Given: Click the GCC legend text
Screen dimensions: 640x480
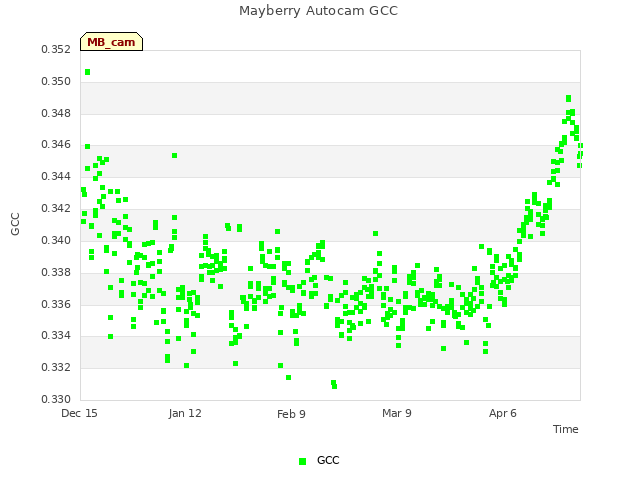Looking at the screenshot, I should coord(328,460).
